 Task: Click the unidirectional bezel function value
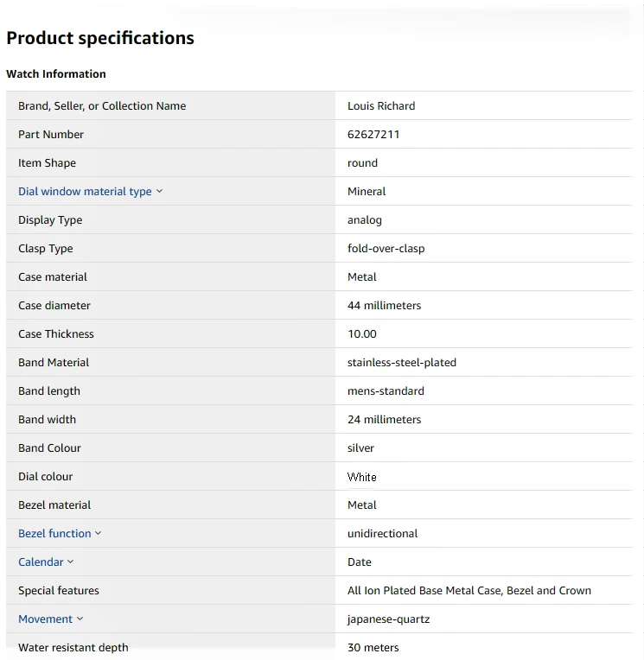click(x=382, y=534)
